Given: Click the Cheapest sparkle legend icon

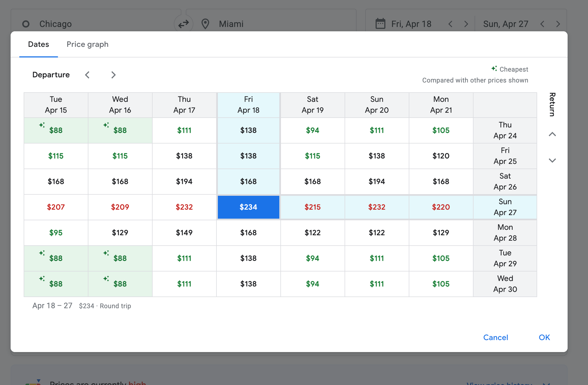Looking at the screenshot, I should [494, 69].
